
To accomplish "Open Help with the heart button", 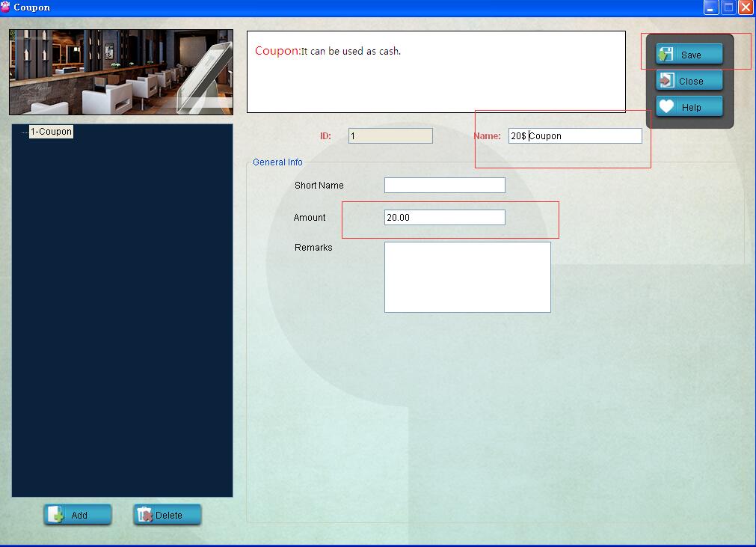I will tap(689, 106).
